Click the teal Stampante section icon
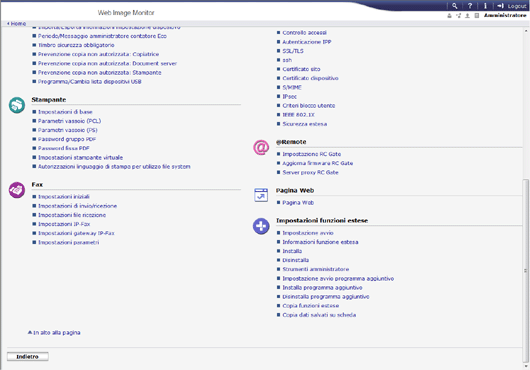This screenshot has width=530, height=370. (17, 105)
